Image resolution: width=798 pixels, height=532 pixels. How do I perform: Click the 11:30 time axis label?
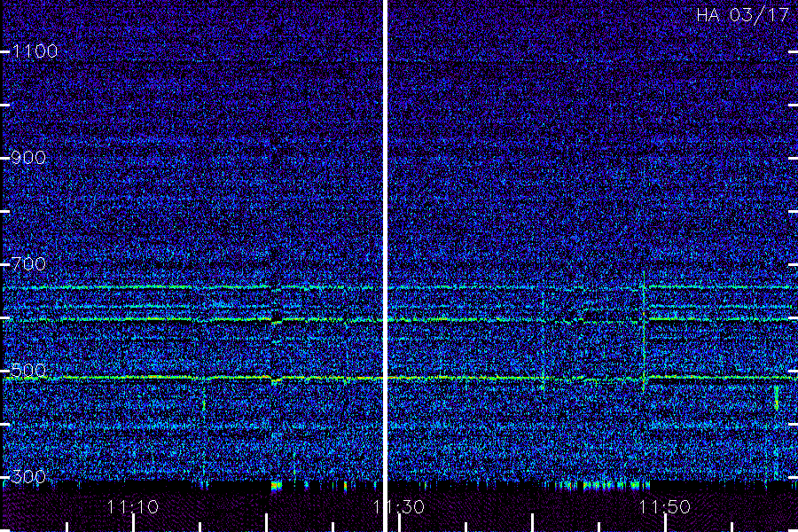(399, 507)
